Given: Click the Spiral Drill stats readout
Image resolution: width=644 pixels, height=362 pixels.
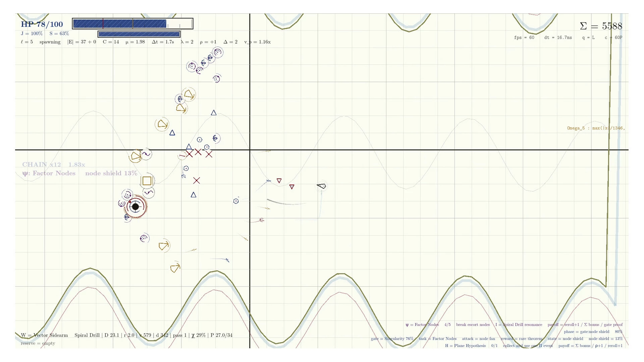Looking at the screenshot, I should point(153,335).
